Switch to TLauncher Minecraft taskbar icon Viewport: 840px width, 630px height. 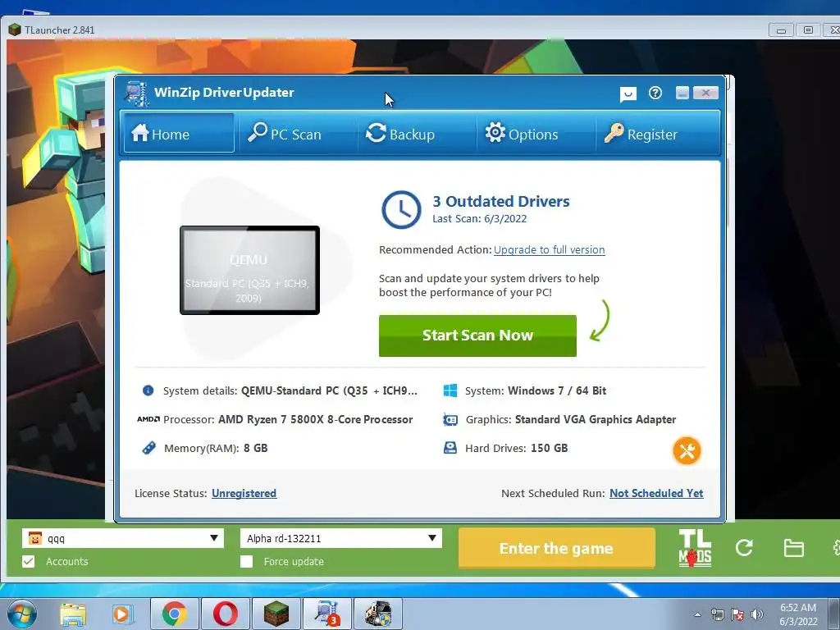(276, 614)
